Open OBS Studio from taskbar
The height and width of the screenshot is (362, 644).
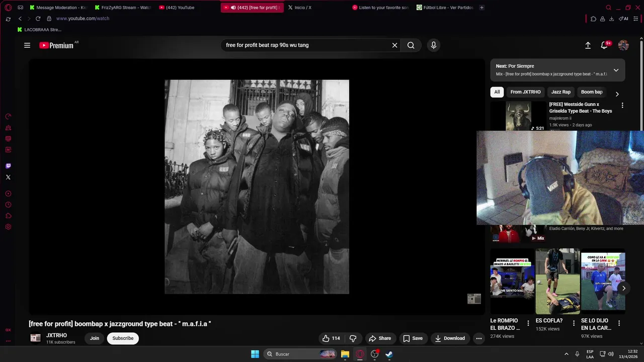374,354
